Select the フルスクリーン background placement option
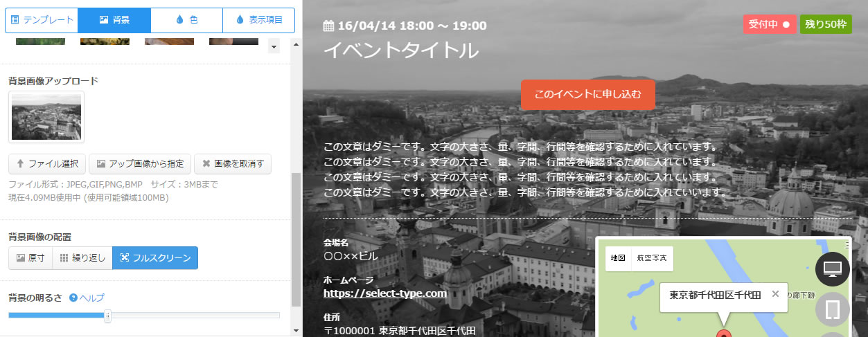The image size is (868, 337). click(x=155, y=258)
